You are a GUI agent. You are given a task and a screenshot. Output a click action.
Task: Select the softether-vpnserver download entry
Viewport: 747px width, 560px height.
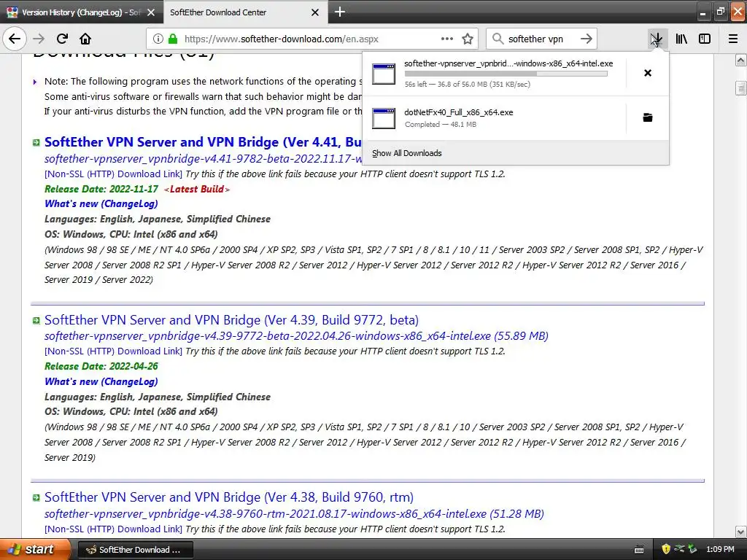coord(494,74)
